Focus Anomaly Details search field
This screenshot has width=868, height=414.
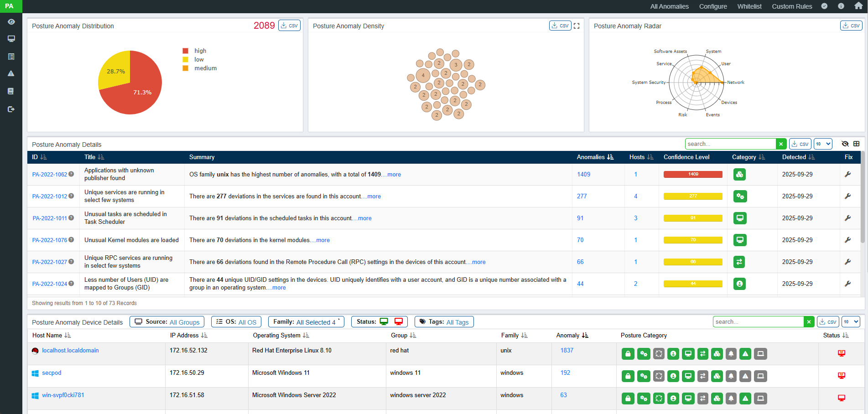[730, 144]
